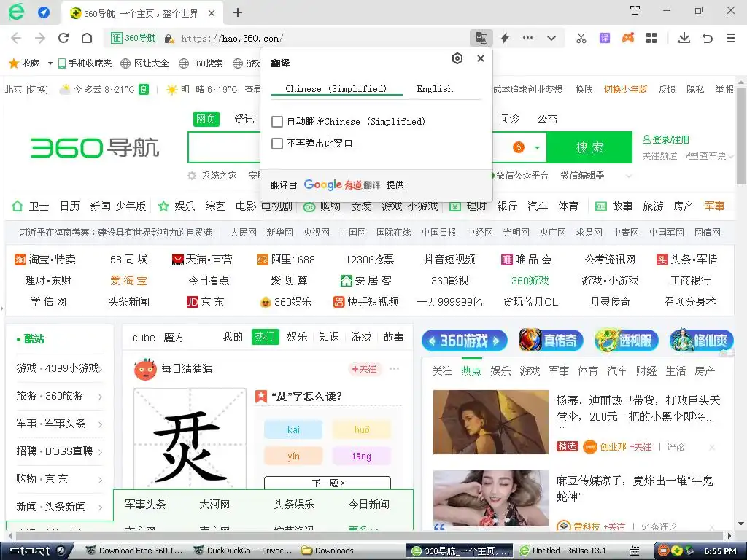Click the 下一题 button
Image resolution: width=747 pixels, height=560 pixels.
click(328, 483)
